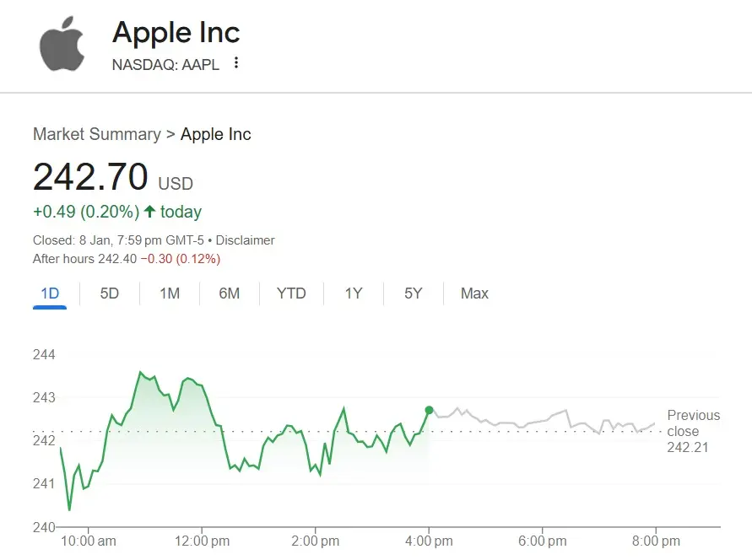
Task: Open the three-dot more options menu
Action: tap(236, 63)
